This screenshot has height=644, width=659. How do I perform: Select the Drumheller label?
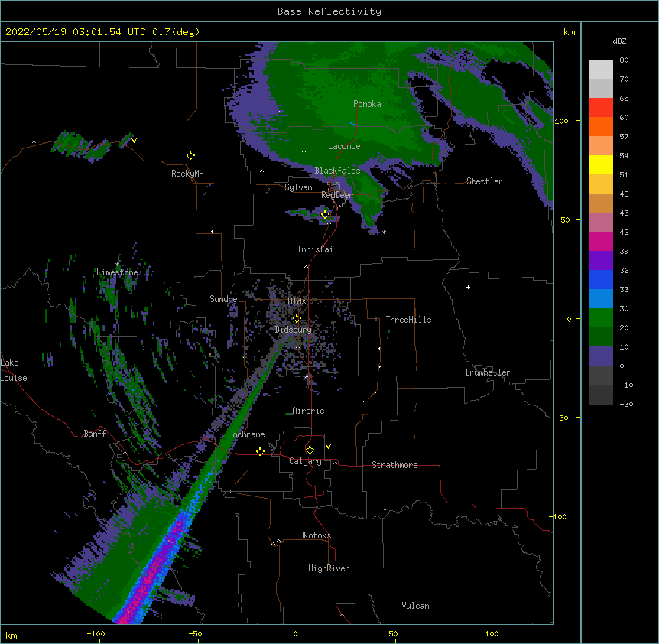488,372
